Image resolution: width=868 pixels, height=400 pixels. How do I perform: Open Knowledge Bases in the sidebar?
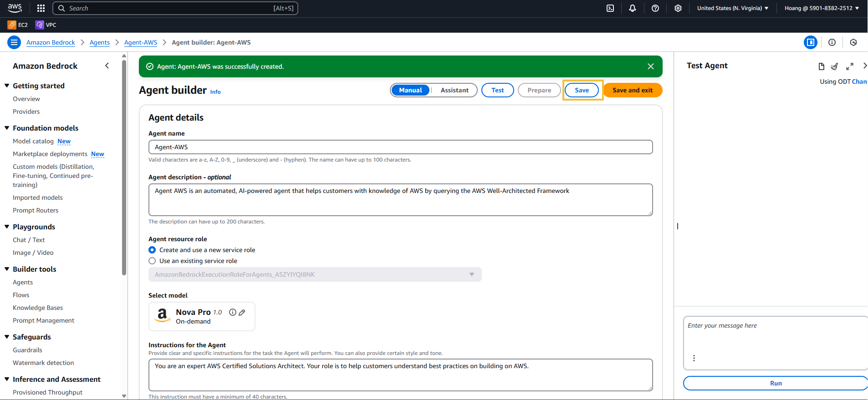[x=38, y=308]
